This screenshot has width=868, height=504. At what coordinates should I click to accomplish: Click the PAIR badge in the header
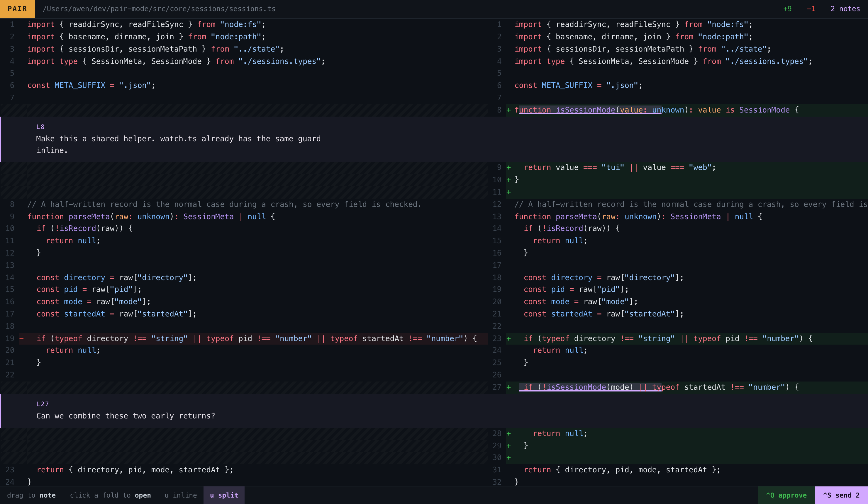point(17,8)
